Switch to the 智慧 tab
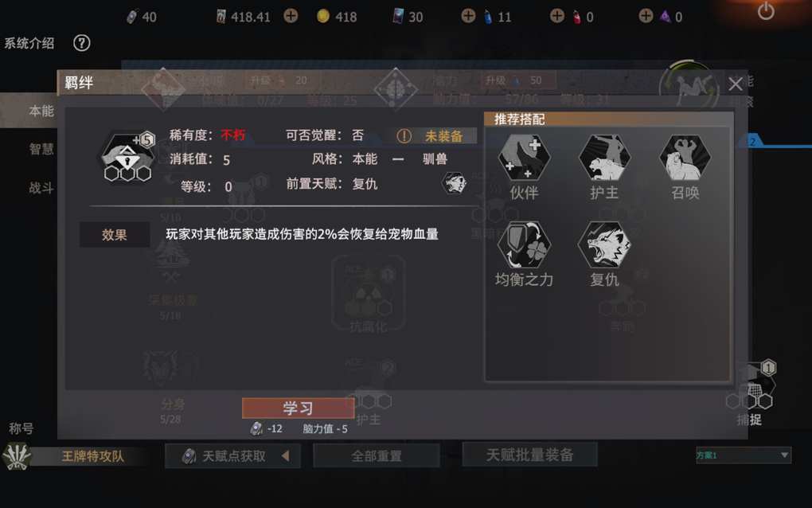The image size is (812, 508). pyautogui.click(x=41, y=149)
